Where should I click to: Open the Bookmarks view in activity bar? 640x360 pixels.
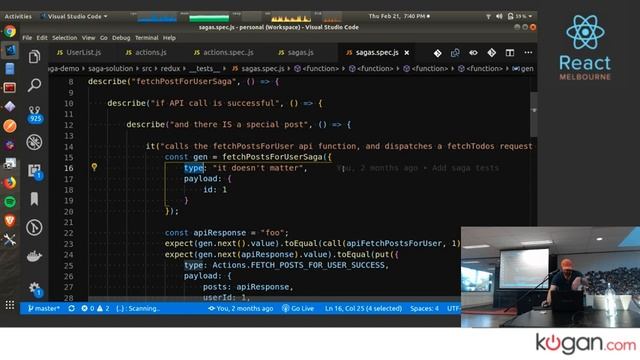point(35,199)
